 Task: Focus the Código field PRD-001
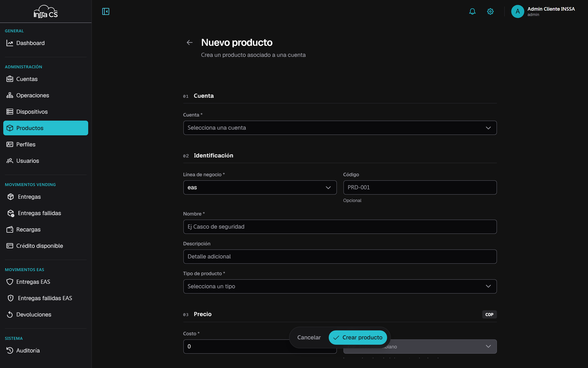coord(420,187)
